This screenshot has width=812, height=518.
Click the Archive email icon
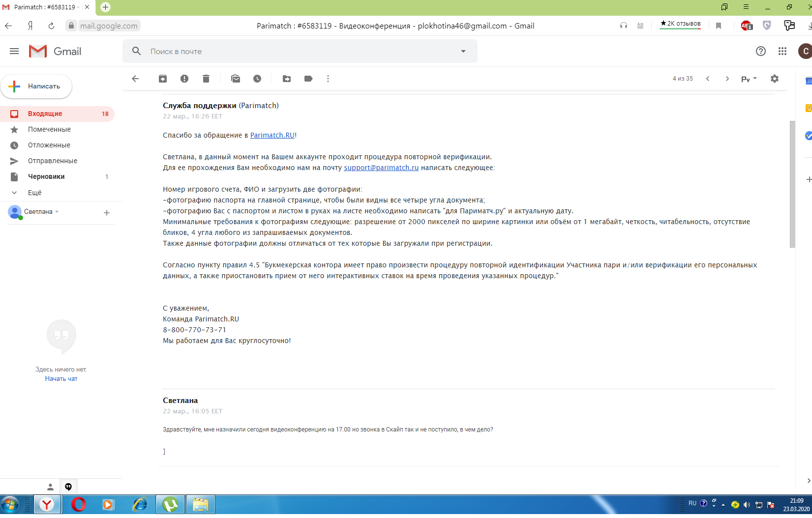coord(163,79)
